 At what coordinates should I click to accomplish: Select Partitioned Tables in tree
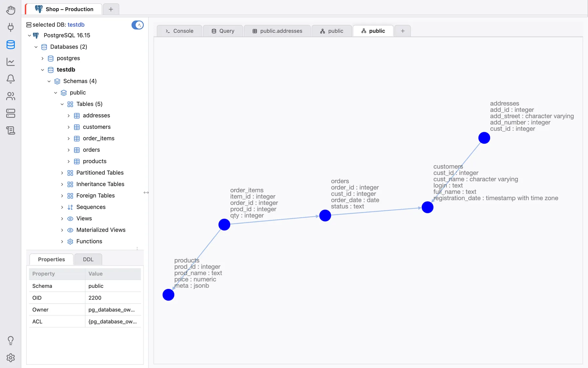click(100, 173)
